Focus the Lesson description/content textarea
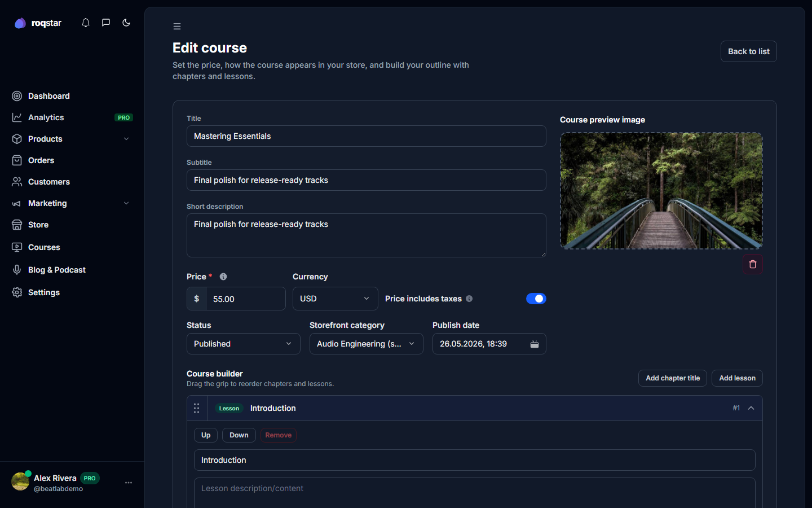Viewport: 812px width, 508px height. (475, 493)
